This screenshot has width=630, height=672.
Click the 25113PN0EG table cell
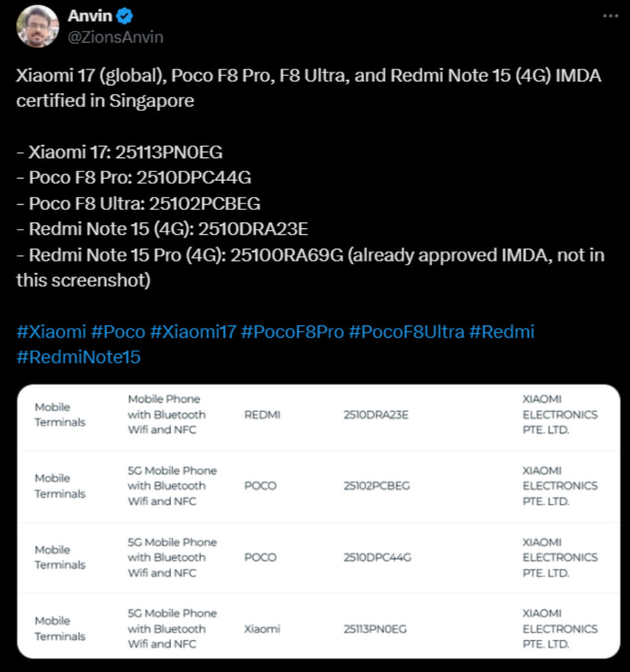tap(375, 629)
